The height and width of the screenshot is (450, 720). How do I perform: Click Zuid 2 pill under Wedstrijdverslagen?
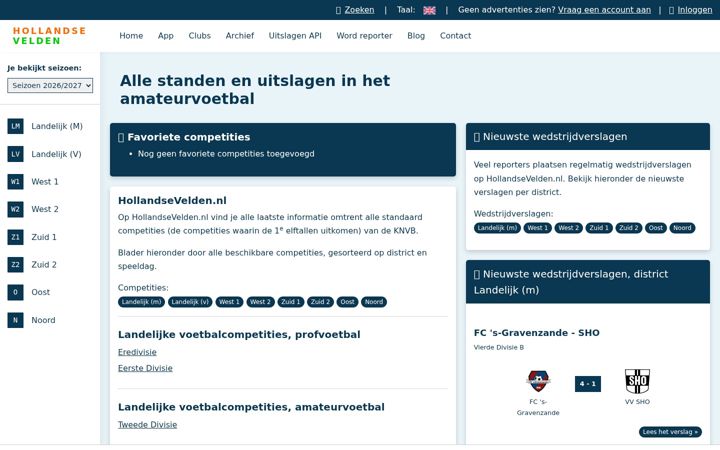click(x=629, y=228)
